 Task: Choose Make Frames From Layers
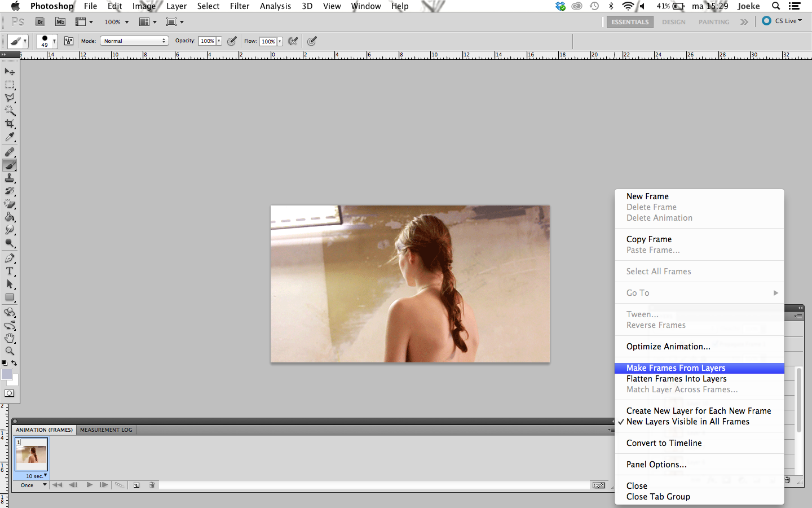(699, 368)
